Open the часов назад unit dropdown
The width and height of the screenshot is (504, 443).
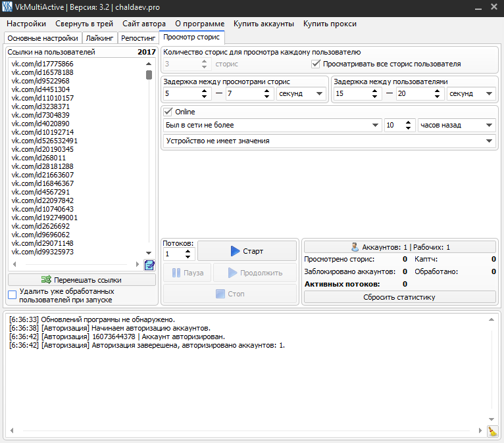(457, 125)
